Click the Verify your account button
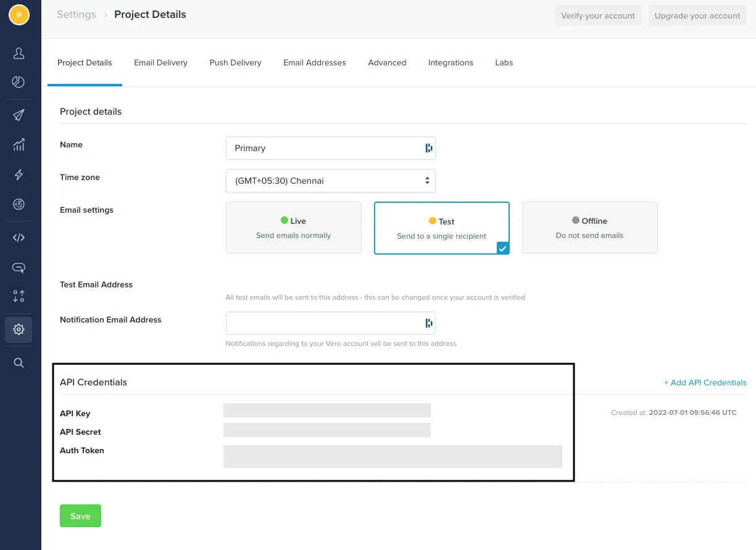The image size is (756, 550). click(x=598, y=15)
